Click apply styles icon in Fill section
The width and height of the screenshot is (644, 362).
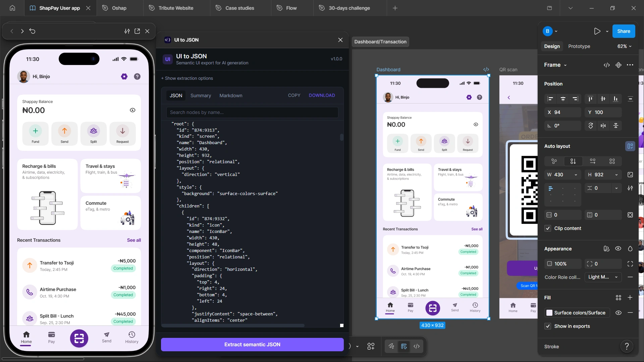pos(619,298)
